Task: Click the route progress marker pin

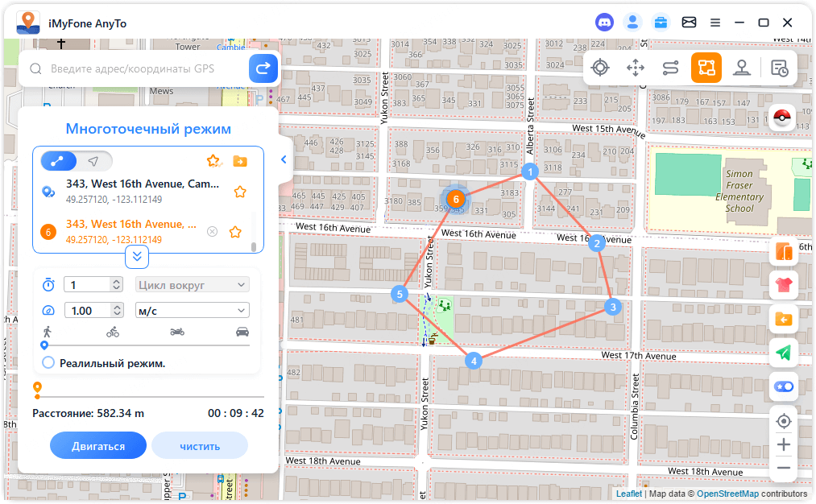Action: point(37,389)
